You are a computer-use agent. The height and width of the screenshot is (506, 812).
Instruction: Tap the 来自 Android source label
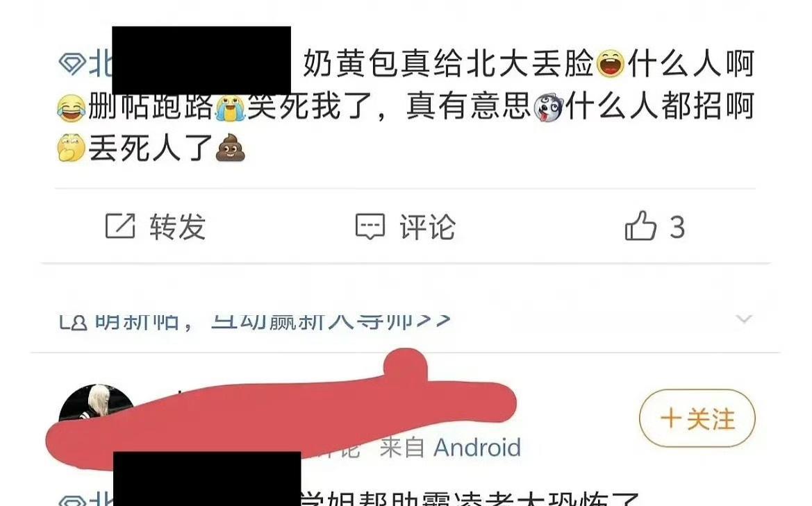pyautogui.click(x=450, y=447)
